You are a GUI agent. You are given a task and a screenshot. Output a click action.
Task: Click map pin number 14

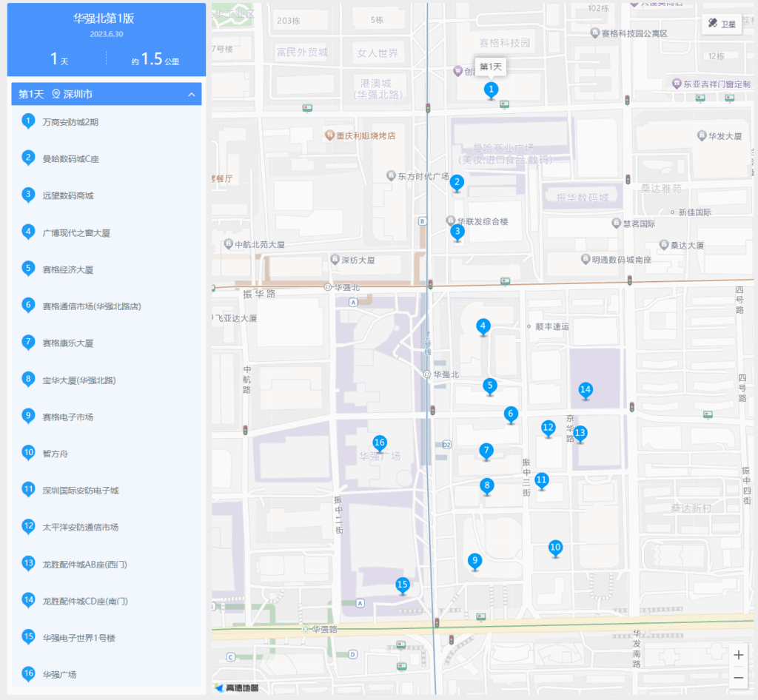[586, 390]
